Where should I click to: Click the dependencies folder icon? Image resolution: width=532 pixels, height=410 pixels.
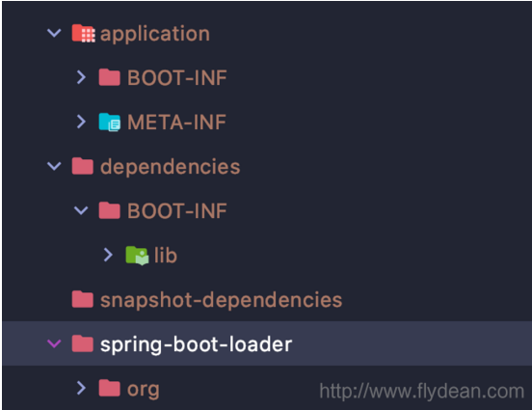(83, 166)
